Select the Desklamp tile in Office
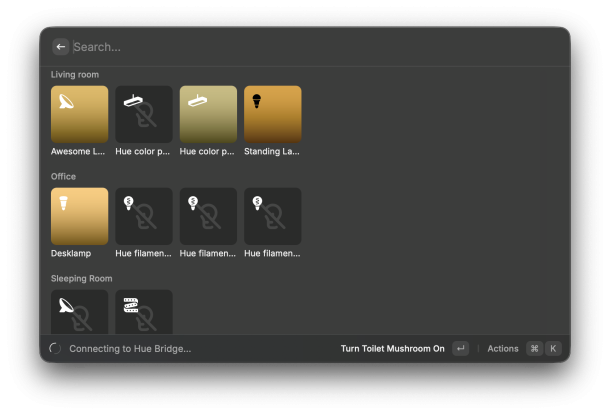The height and width of the screenshot is (415, 610). click(79, 216)
